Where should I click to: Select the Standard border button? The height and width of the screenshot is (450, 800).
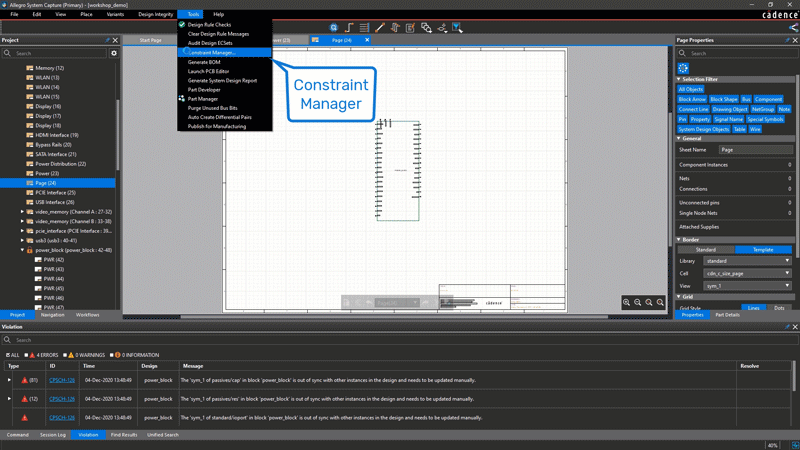(x=706, y=249)
